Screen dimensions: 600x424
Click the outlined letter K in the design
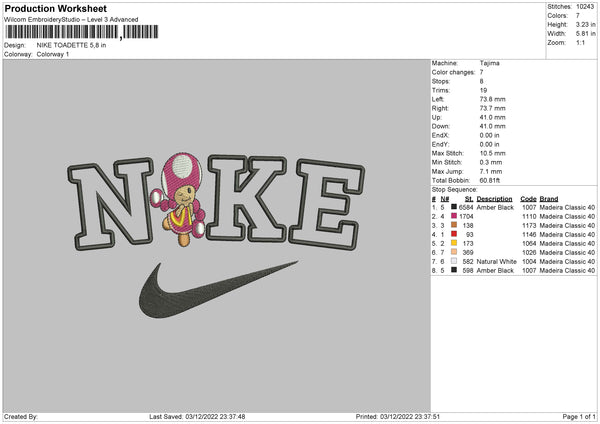(247, 198)
